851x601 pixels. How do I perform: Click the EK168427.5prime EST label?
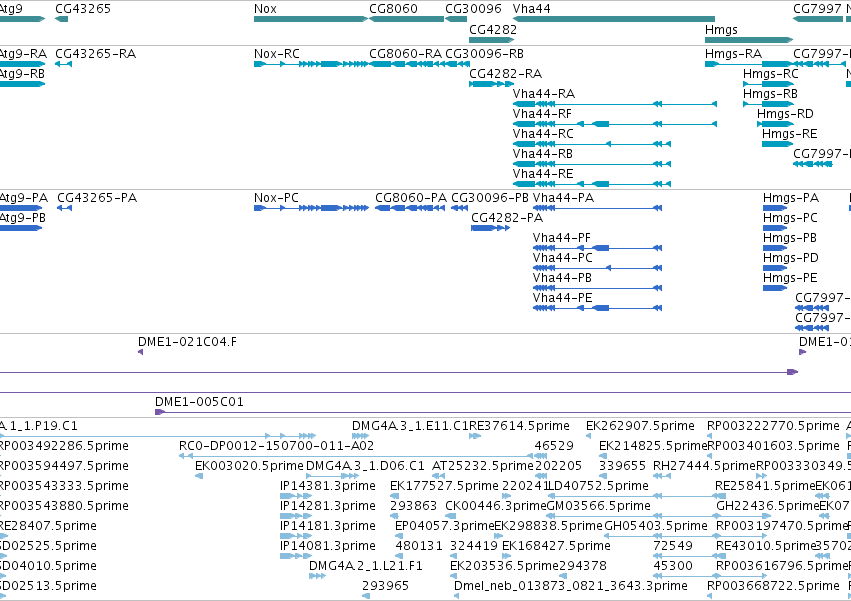556,546
